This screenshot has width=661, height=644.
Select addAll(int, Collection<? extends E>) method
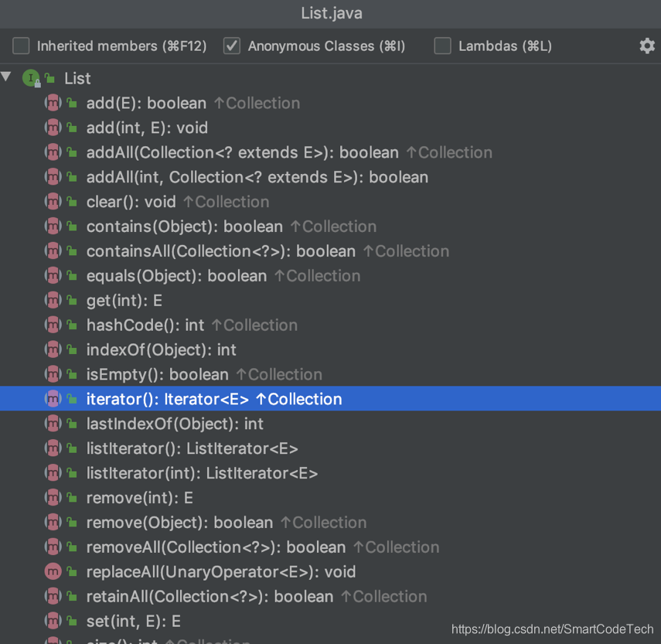point(257,177)
